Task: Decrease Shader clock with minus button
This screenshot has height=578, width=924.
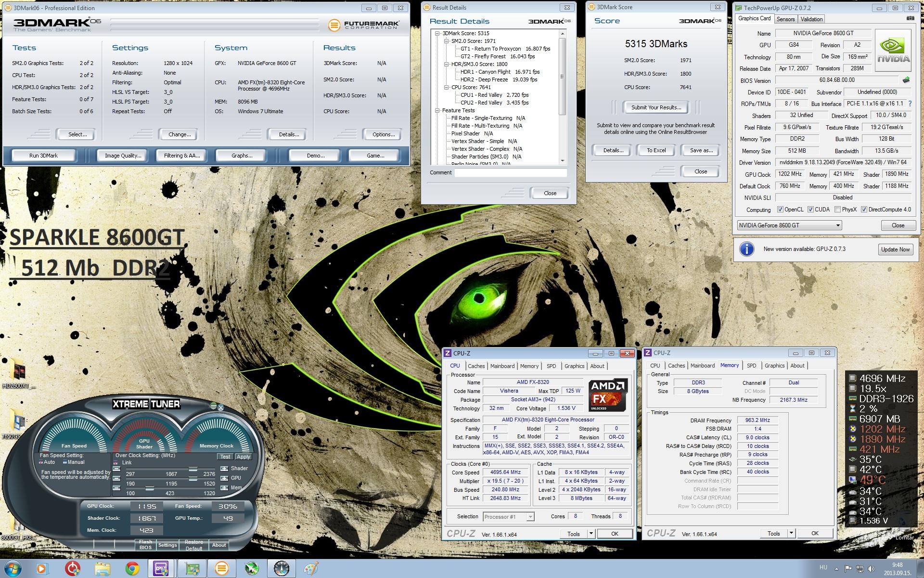Action: 116,468
